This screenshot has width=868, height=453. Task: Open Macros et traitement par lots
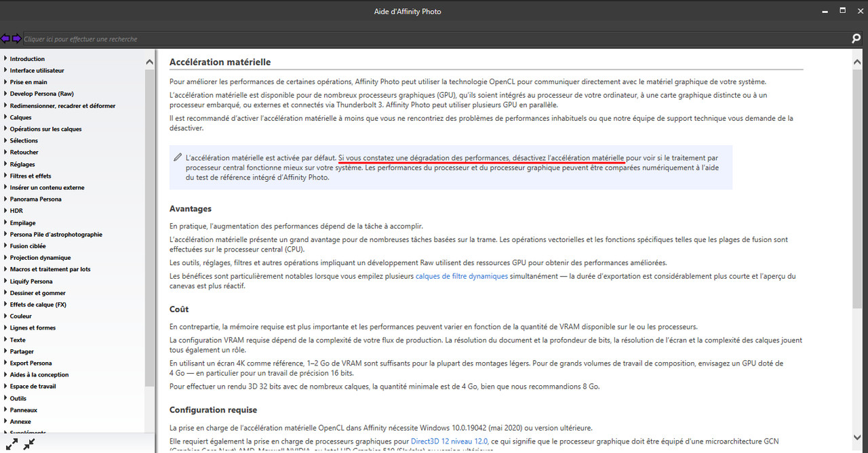[x=50, y=269]
